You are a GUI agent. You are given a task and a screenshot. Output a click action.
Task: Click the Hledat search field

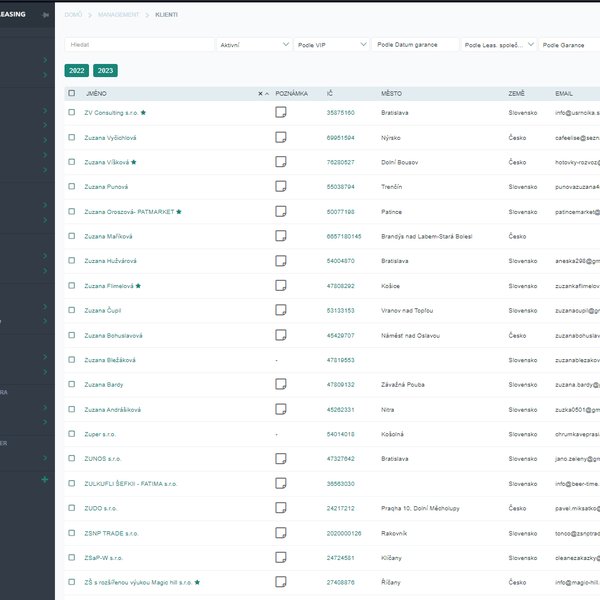coord(139,45)
